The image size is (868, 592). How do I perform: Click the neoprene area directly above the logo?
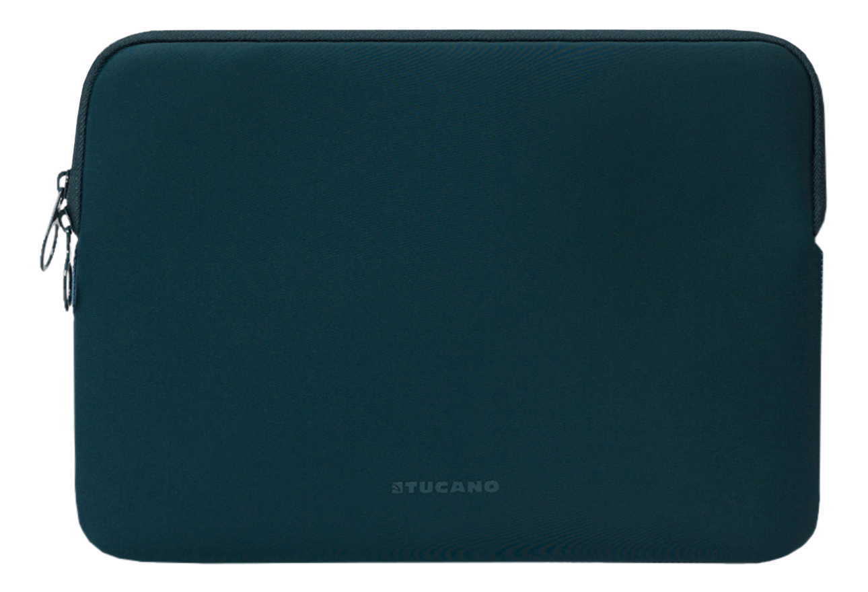point(445,431)
